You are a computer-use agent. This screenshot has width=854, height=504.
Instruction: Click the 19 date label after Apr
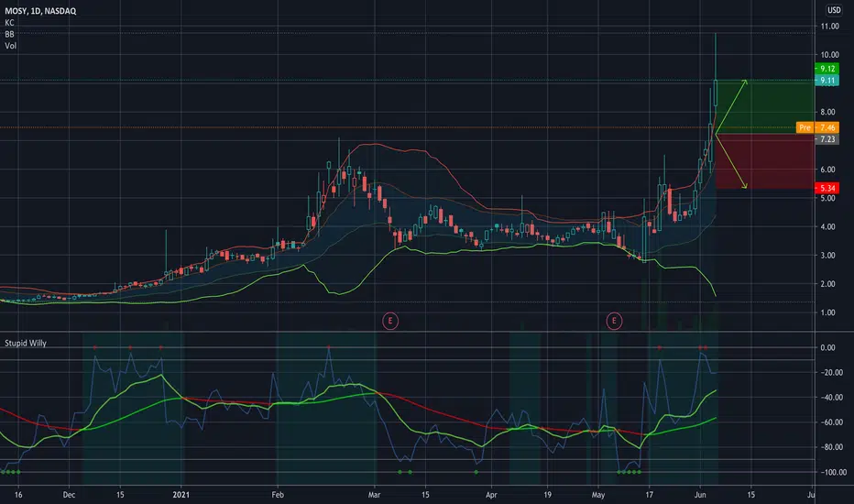pos(547,495)
